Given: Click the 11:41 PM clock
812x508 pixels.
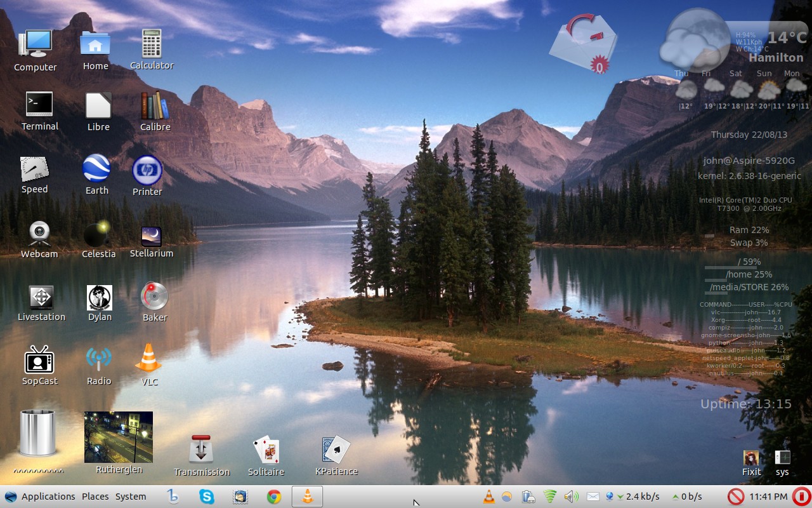Looking at the screenshot, I should pos(768,497).
